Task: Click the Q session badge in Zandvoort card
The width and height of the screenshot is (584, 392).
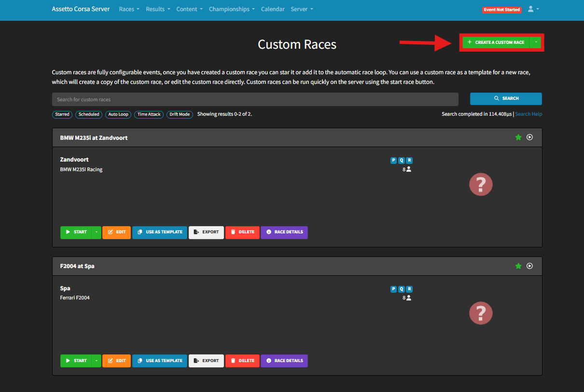Action: (402, 161)
